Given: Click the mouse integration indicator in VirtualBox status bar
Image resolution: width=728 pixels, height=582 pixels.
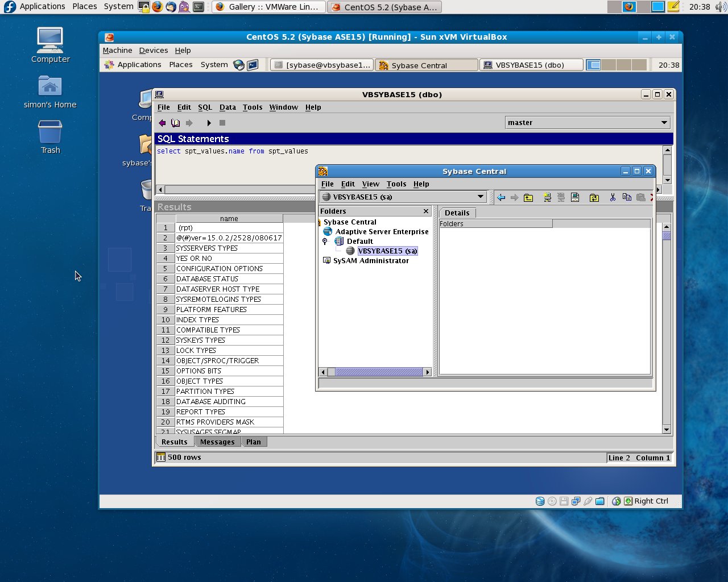Looking at the screenshot, I should pyautogui.click(x=617, y=501).
